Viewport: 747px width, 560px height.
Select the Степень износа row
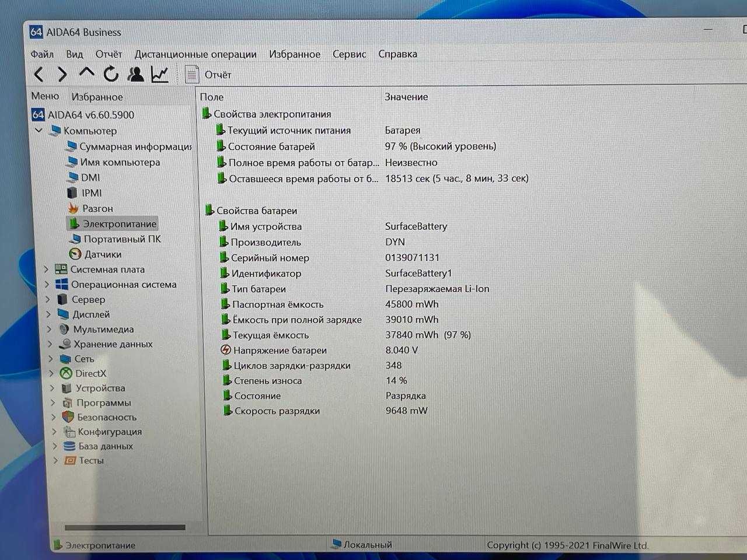pyautogui.click(x=315, y=380)
